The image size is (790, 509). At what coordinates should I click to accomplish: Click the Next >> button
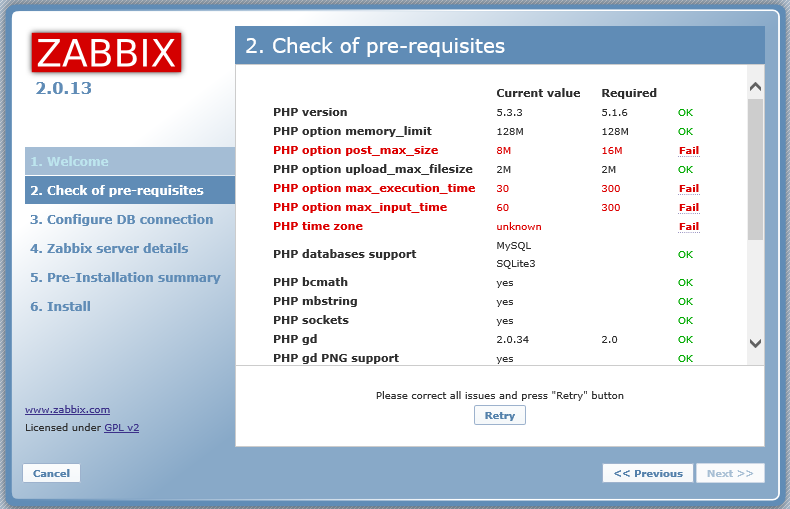click(x=729, y=473)
